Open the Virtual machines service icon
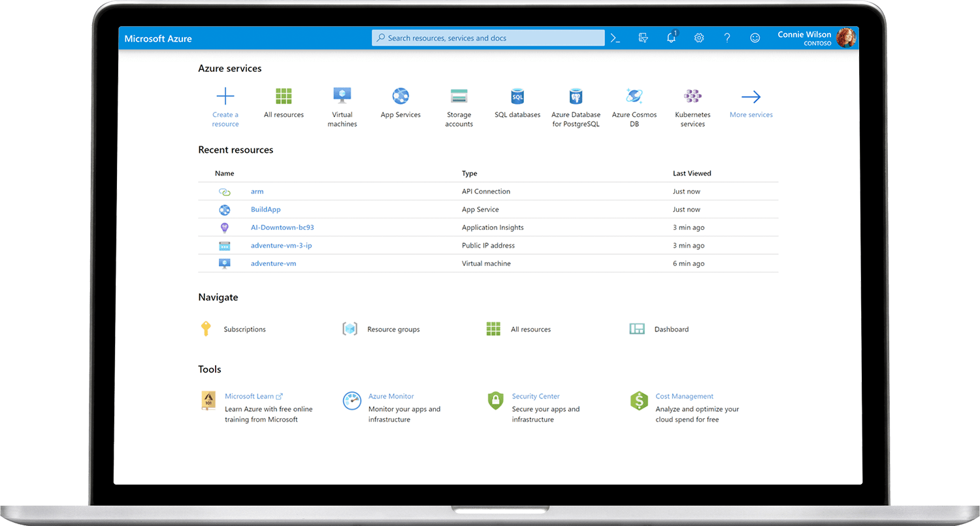The width and height of the screenshot is (980, 526). [x=342, y=96]
